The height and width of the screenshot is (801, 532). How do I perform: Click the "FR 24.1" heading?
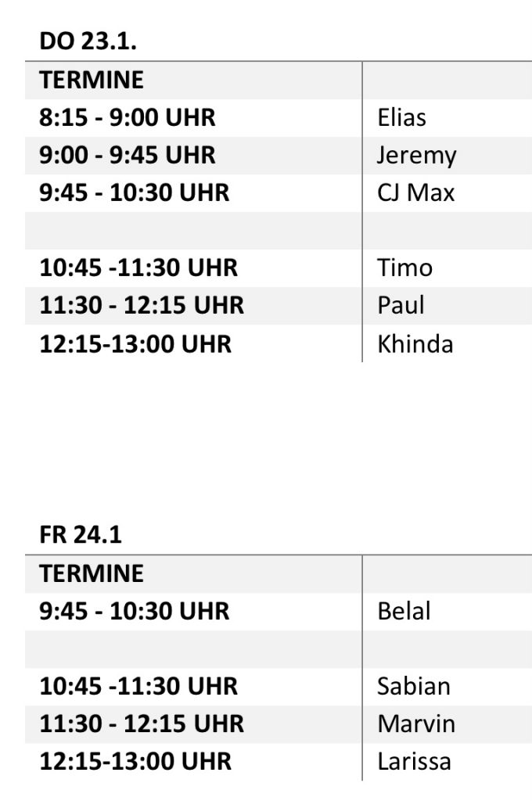tap(81, 536)
